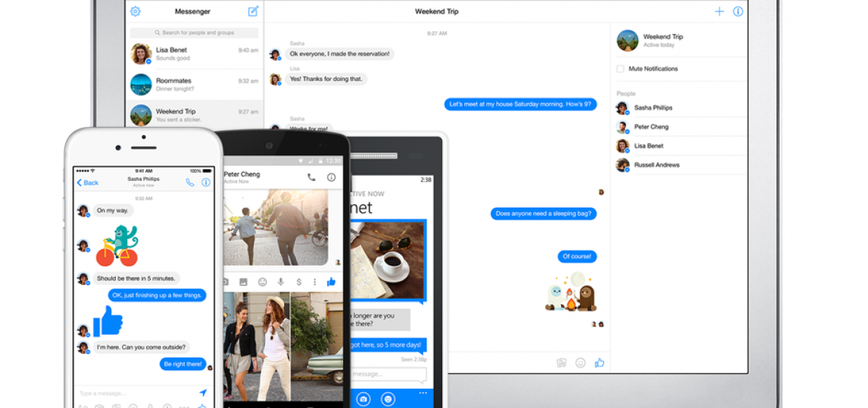The width and height of the screenshot is (868, 408).
Task: Add people with the plus icon
Action: (719, 11)
